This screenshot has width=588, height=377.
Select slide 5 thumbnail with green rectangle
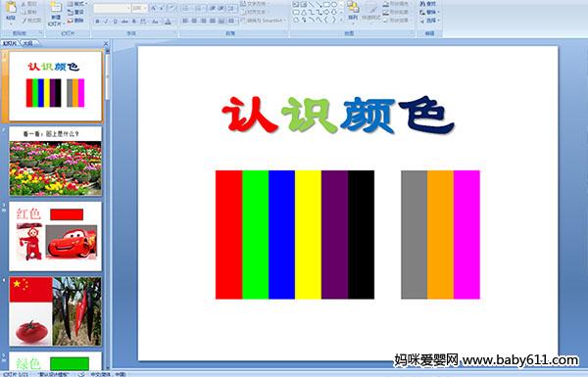click(55, 360)
